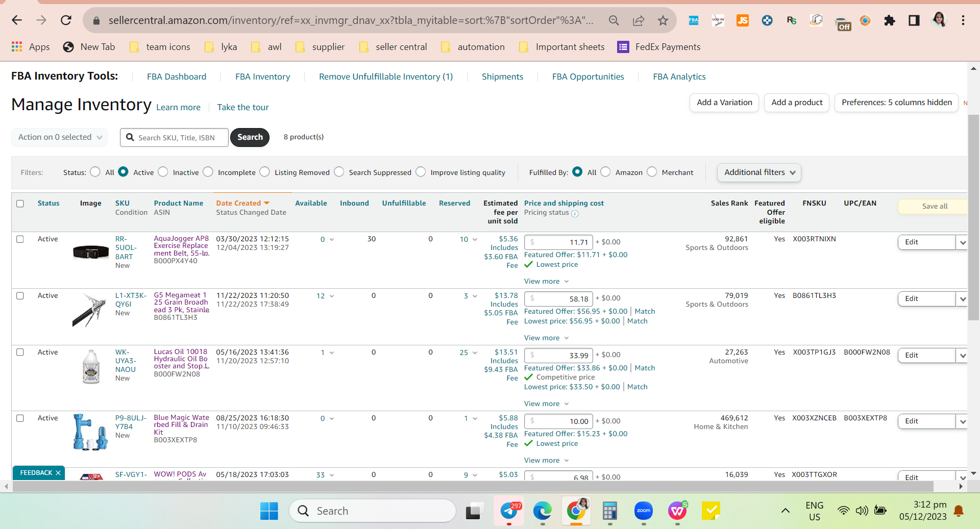
Task: Open Preferences: 5 columns hidden
Action: tap(896, 103)
